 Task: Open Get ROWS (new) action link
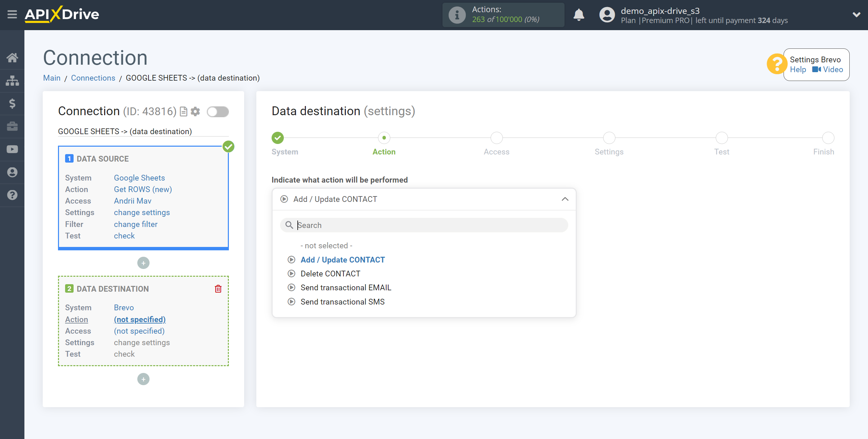(143, 189)
